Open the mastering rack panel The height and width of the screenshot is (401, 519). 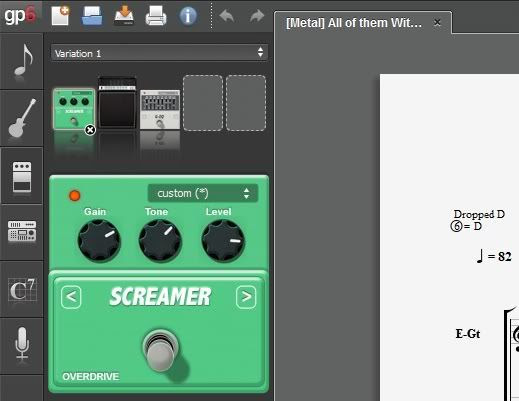click(x=22, y=231)
